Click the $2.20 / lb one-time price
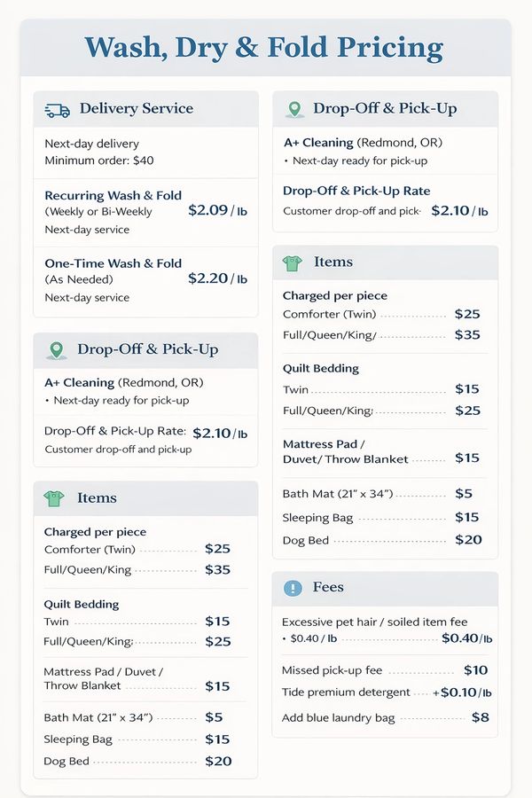This screenshot has width=532, height=798. pos(217,278)
